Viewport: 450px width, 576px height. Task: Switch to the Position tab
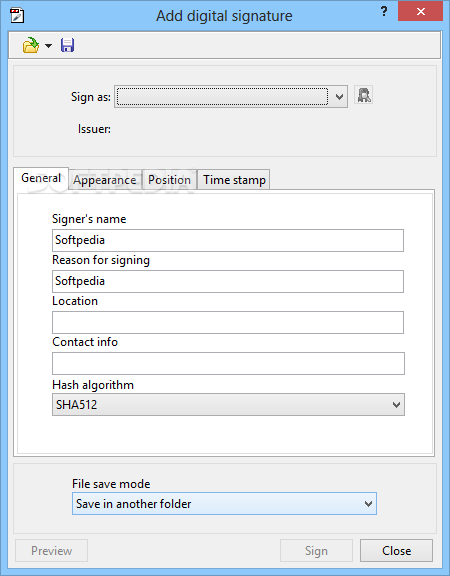(x=169, y=180)
